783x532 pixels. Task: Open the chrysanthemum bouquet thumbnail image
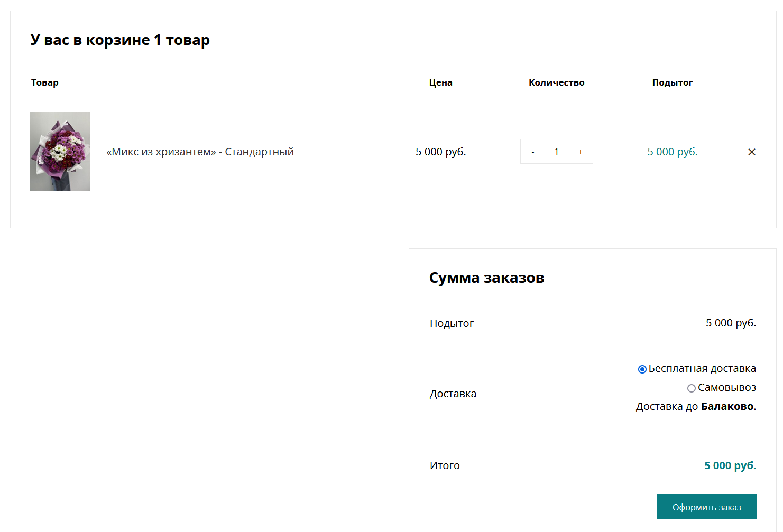(60, 152)
